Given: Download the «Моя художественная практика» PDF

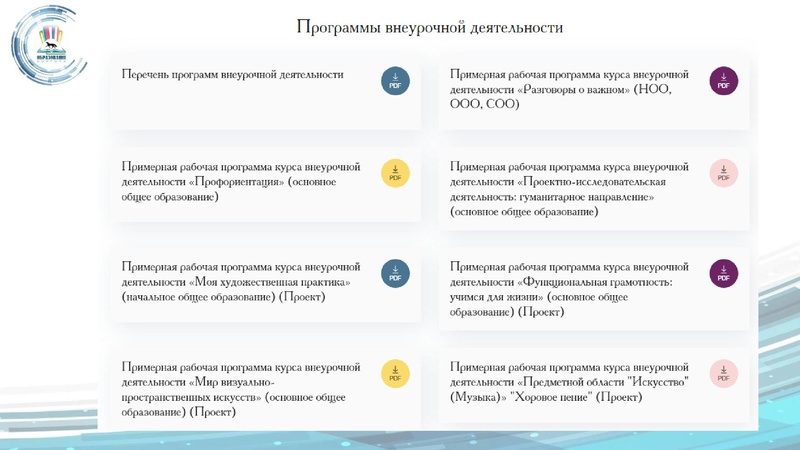Looking at the screenshot, I should point(395,273).
